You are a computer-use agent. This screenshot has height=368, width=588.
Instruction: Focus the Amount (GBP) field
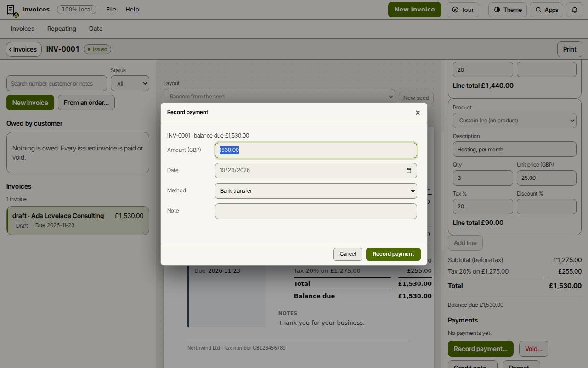pos(316,150)
